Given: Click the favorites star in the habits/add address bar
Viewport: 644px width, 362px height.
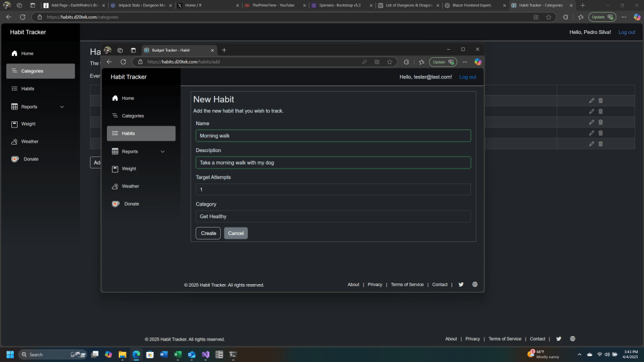Looking at the screenshot, I should [x=390, y=62].
